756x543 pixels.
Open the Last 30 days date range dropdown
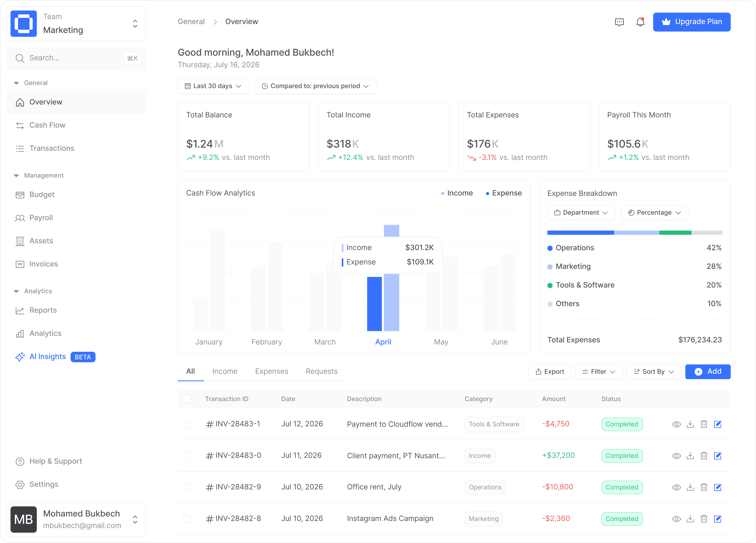click(213, 86)
